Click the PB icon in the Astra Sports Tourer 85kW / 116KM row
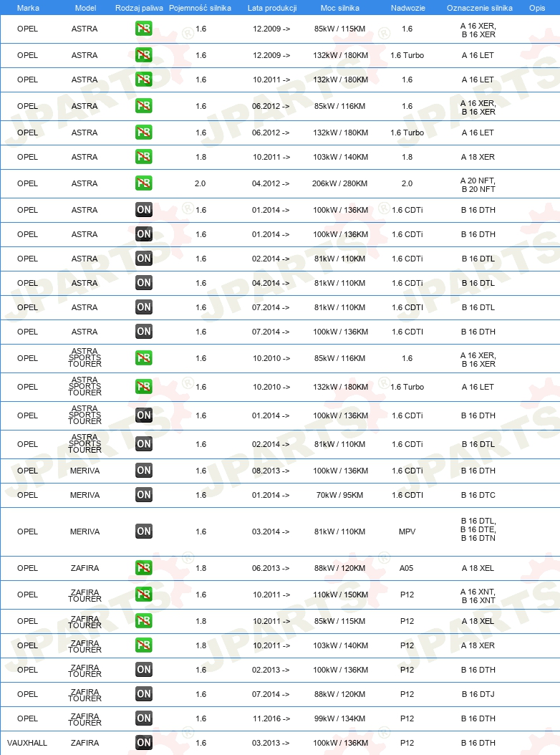The height and width of the screenshot is (755, 560). [x=143, y=358]
